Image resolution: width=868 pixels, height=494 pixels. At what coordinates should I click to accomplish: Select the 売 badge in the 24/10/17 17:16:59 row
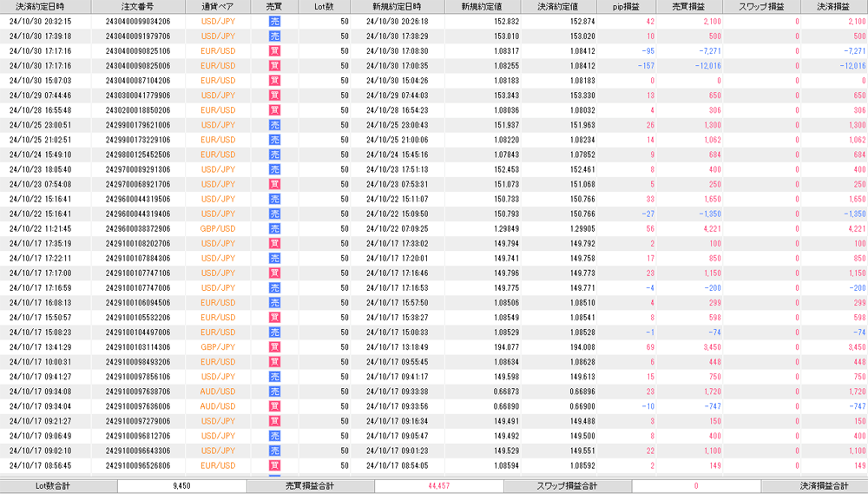click(x=274, y=288)
